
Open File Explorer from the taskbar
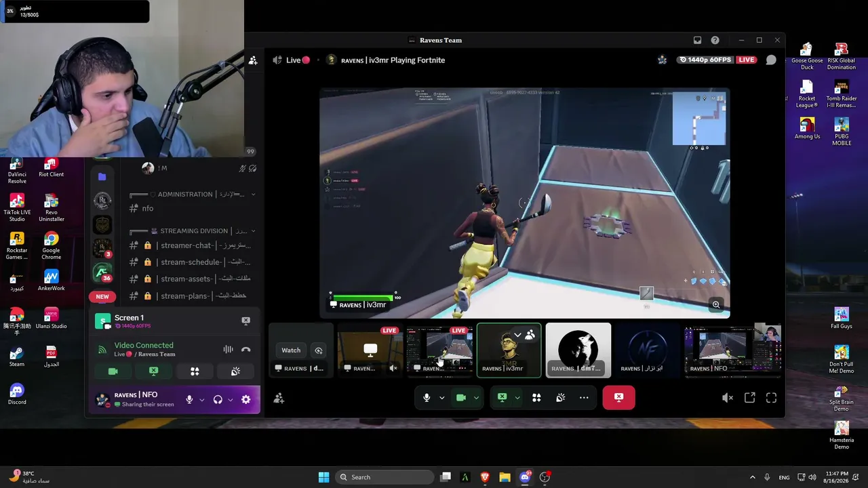pyautogui.click(x=505, y=477)
